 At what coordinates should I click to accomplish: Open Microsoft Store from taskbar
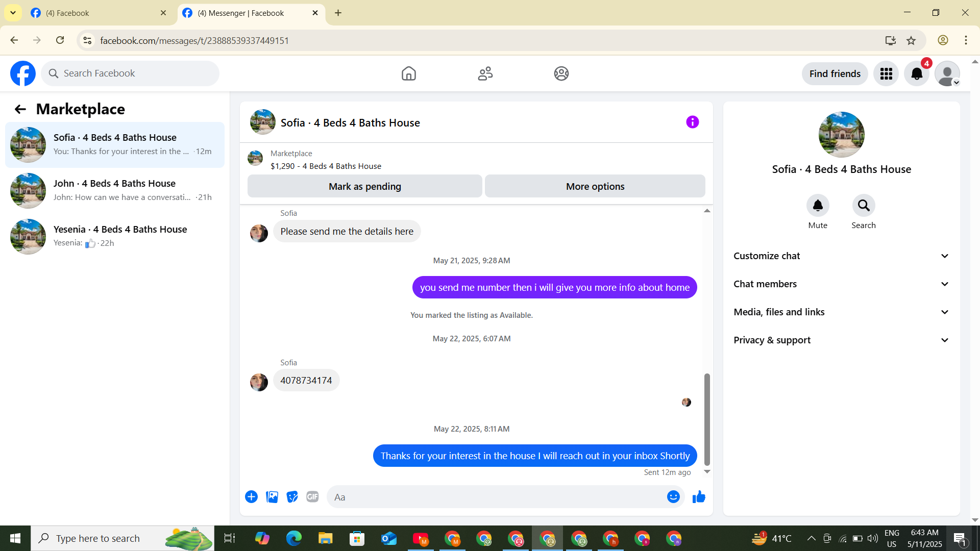click(357, 538)
